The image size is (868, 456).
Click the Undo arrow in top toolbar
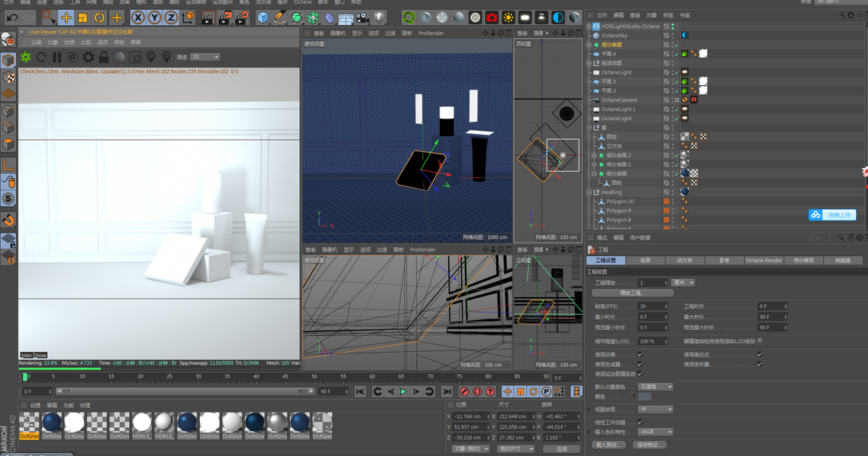pos(11,17)
